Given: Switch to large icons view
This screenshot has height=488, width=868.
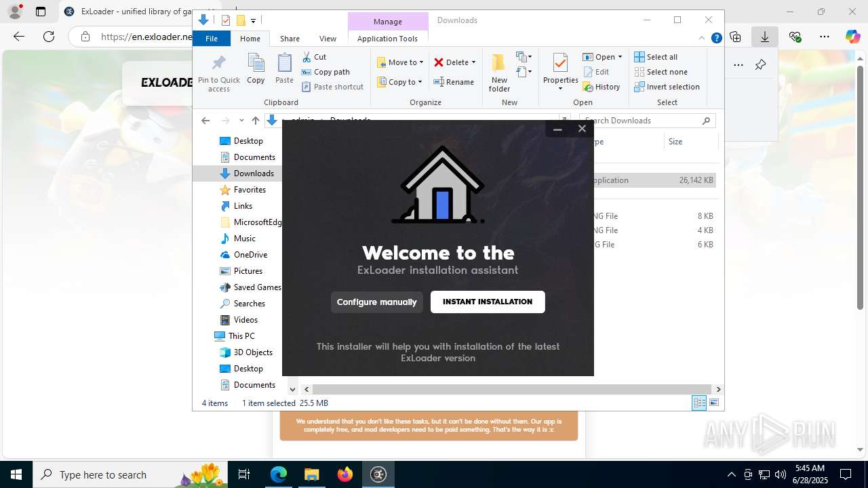Looking at the screenshot, I should (713, 403).
